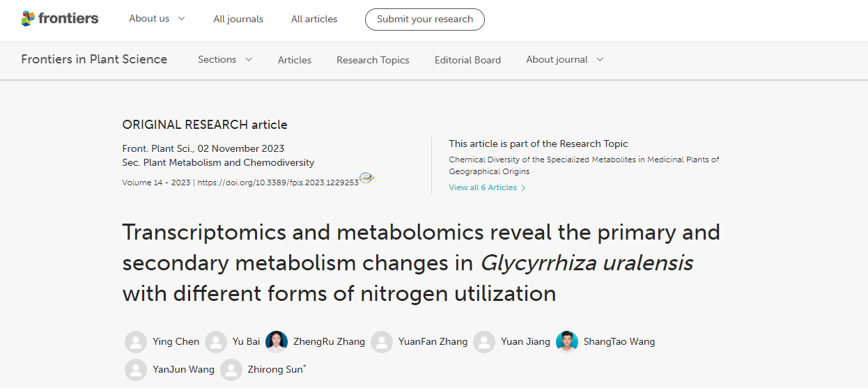The height and width of the screenshot is (388, 868).
Task: Click YanJun Wang's avatar icon
Action: 136,370
